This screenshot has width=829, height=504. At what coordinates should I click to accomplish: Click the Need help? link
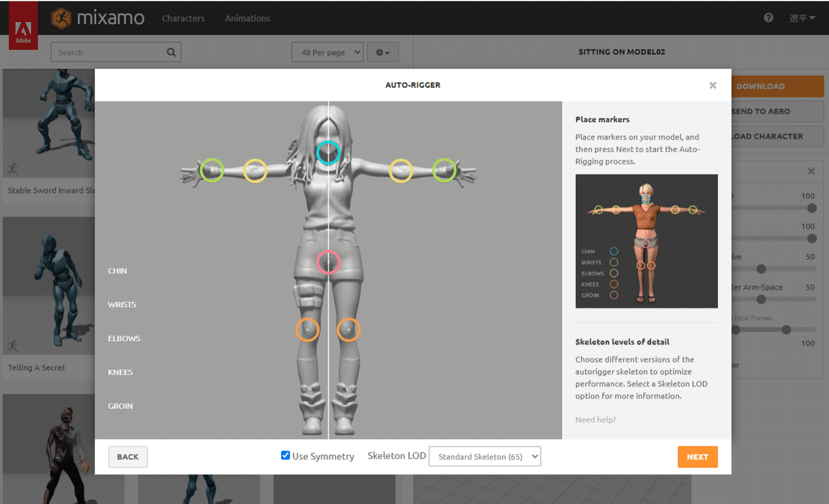(595, 419)
